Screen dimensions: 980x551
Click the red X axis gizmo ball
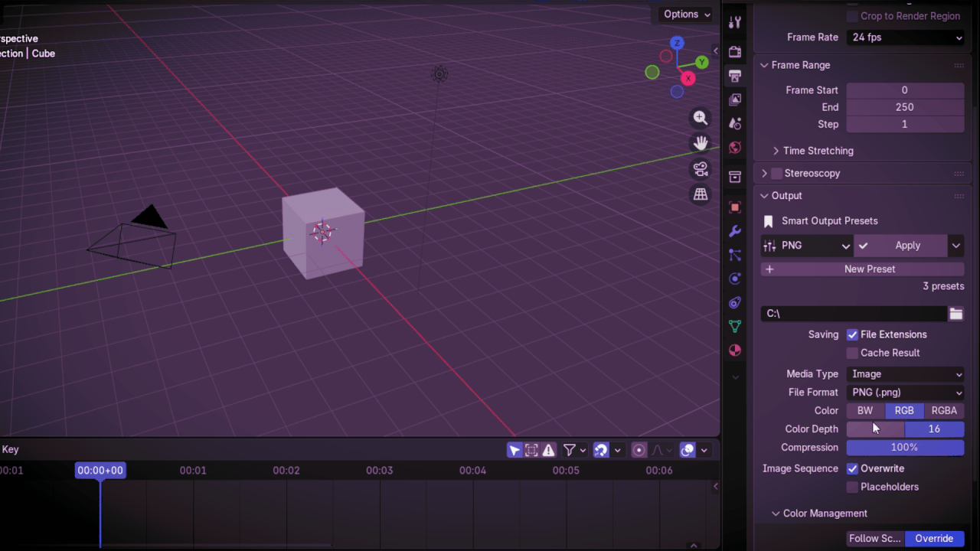point(688,78)
